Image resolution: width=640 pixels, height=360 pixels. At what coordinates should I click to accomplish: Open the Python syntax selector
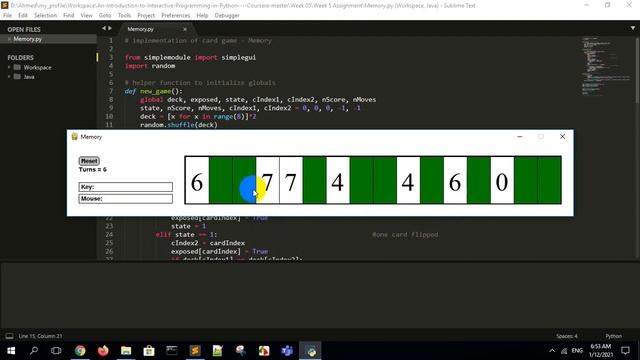click(x=613, y=336)
